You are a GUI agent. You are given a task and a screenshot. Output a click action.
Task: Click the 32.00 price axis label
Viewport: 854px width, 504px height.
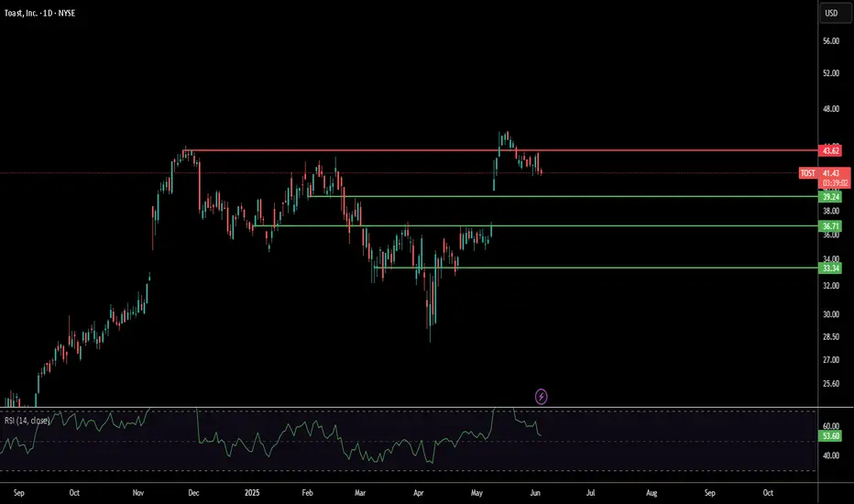pyautogui.click(x=831, y=286)
